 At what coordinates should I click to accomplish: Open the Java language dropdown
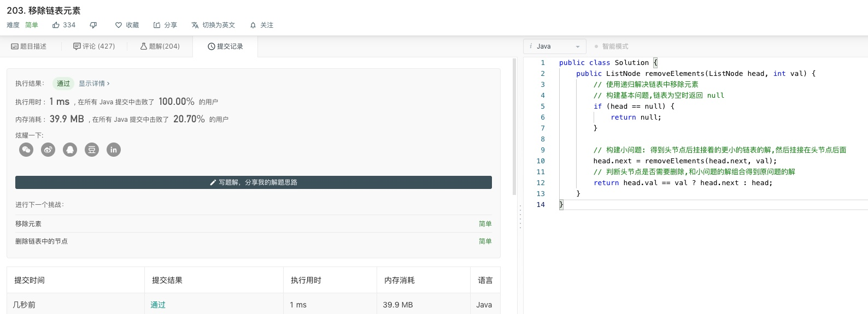click(x=555, y=46)
